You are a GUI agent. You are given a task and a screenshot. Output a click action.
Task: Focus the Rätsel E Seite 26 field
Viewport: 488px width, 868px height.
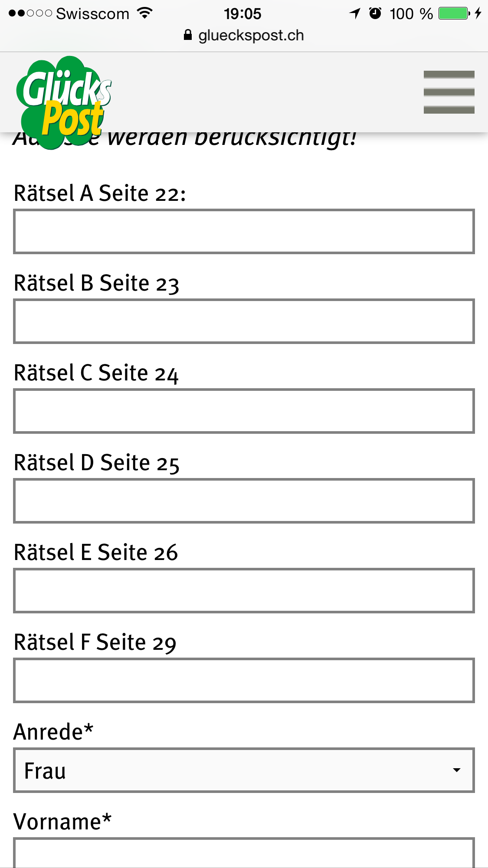click(x=244, y=590)
